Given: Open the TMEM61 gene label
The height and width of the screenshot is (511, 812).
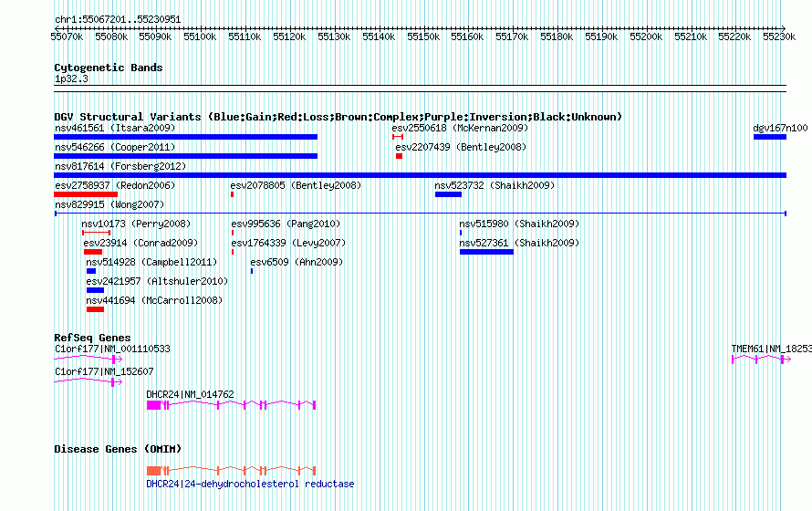Looking at the screenshot, I should pos(771,349).
